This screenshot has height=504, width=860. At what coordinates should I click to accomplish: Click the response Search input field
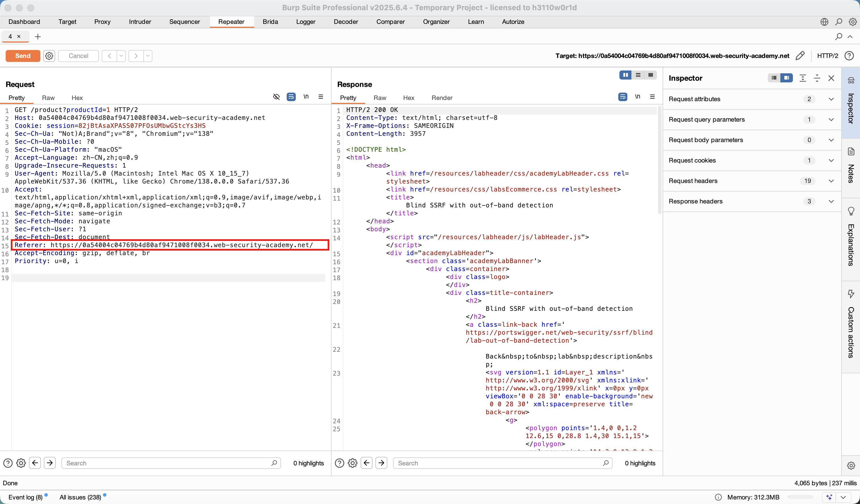(498, 463)
